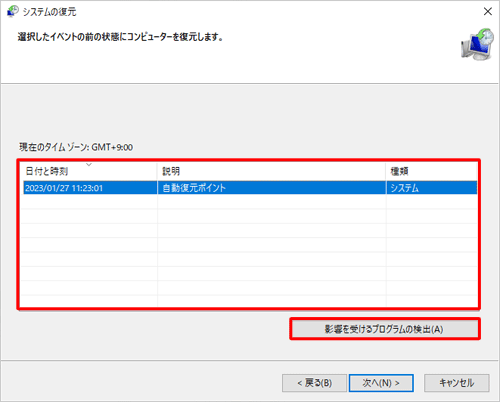The image size is (500, 402).
Task: Cancel with the キャンセル button
Action: click(457, 383)
